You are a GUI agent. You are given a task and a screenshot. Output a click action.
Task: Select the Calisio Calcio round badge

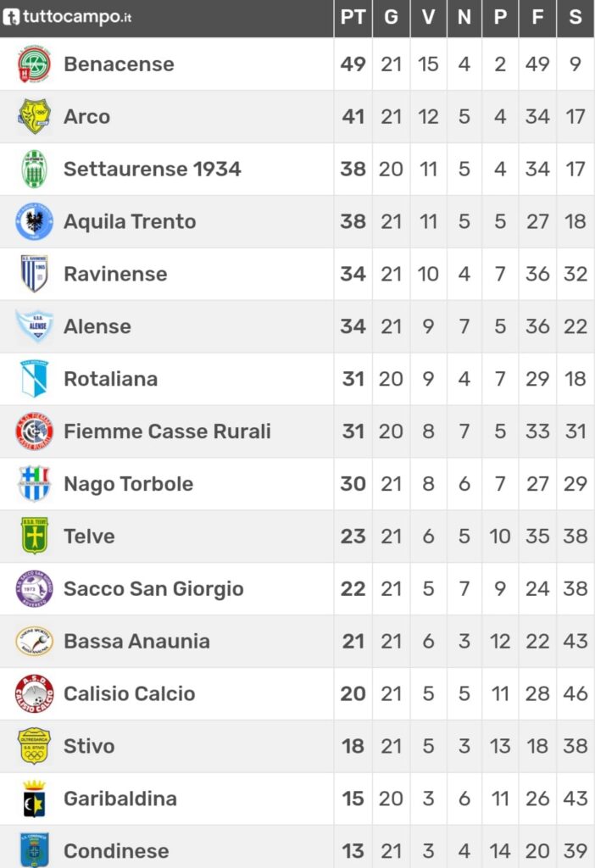[x=34, y=693]
